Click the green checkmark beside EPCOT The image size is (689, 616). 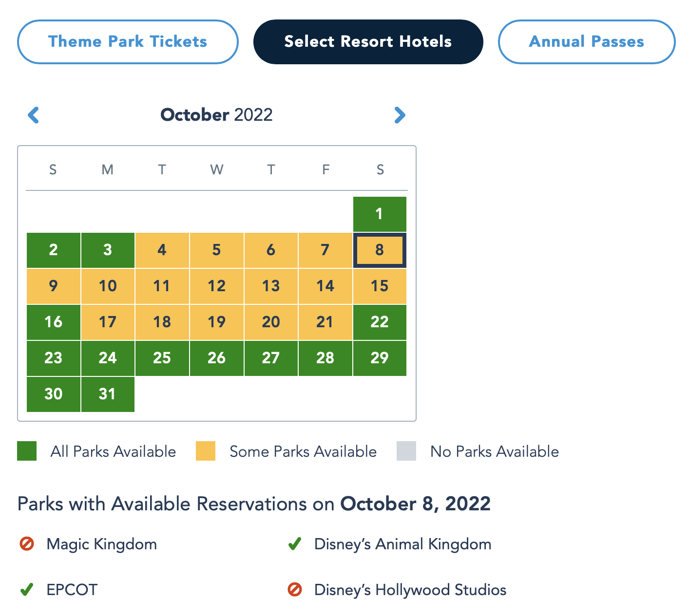point(27,590)
